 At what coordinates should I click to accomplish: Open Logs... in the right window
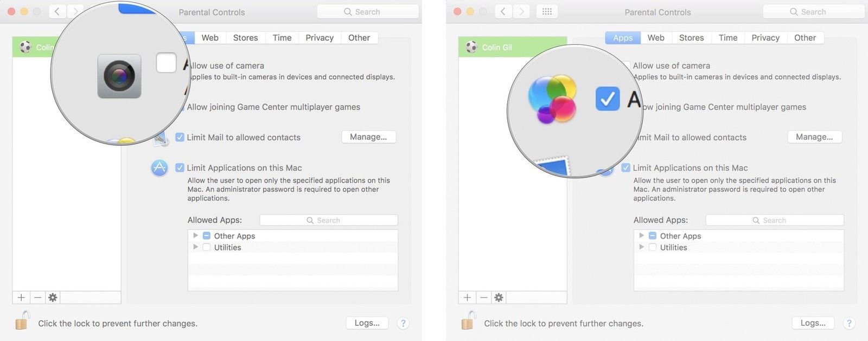pos(813,323)
